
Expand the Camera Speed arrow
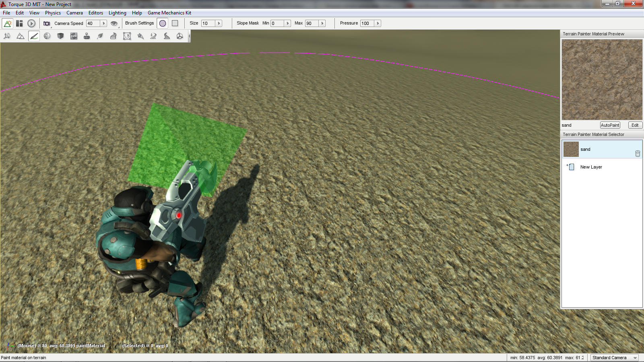tap(103, 23)
